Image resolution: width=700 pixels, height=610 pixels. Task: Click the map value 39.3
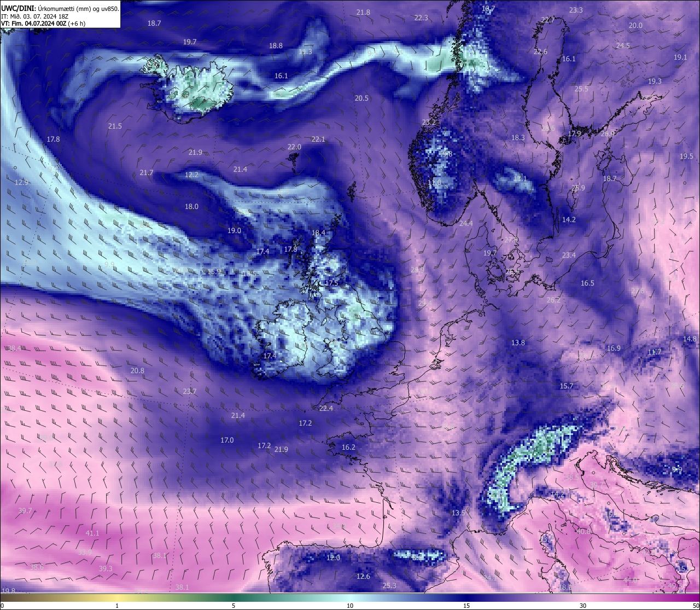(x=106, y=568)
